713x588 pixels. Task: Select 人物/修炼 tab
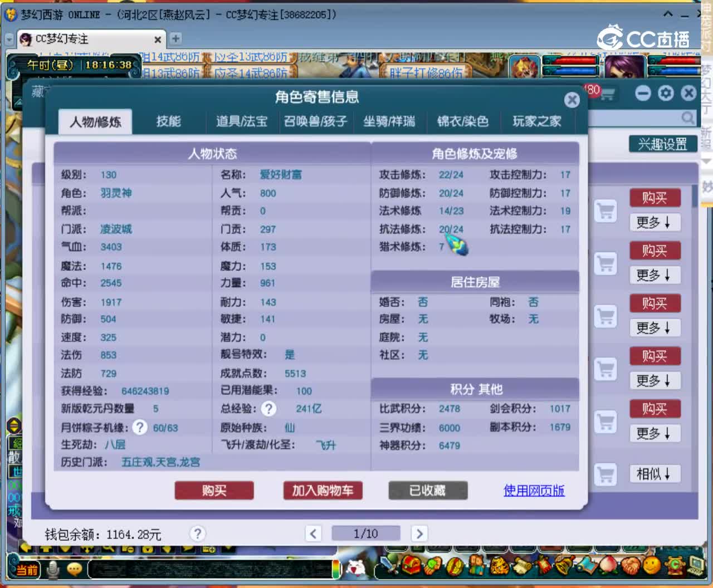click(95, 121)
